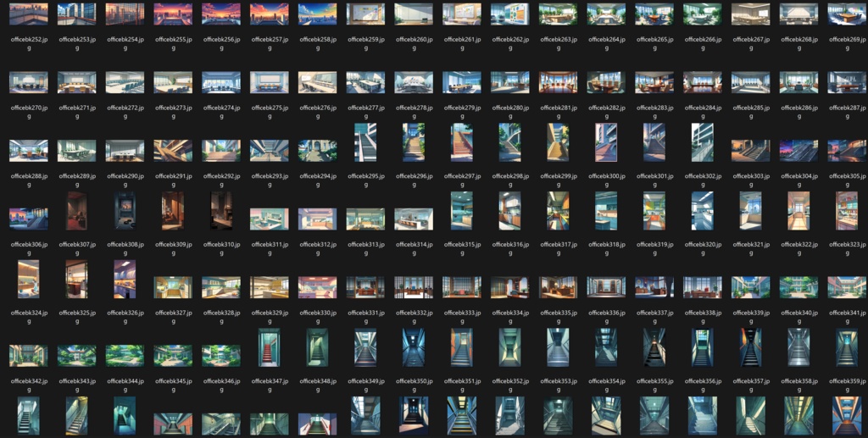Click the file name officebk283.jpg
The image size is (868, 438).
[655, 112]
